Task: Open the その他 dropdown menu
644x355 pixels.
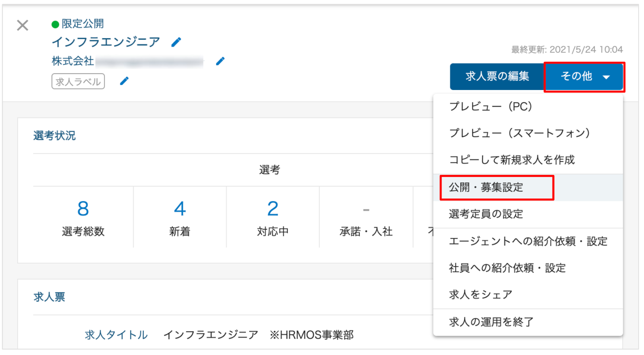Action: click(x=584, y=76)
